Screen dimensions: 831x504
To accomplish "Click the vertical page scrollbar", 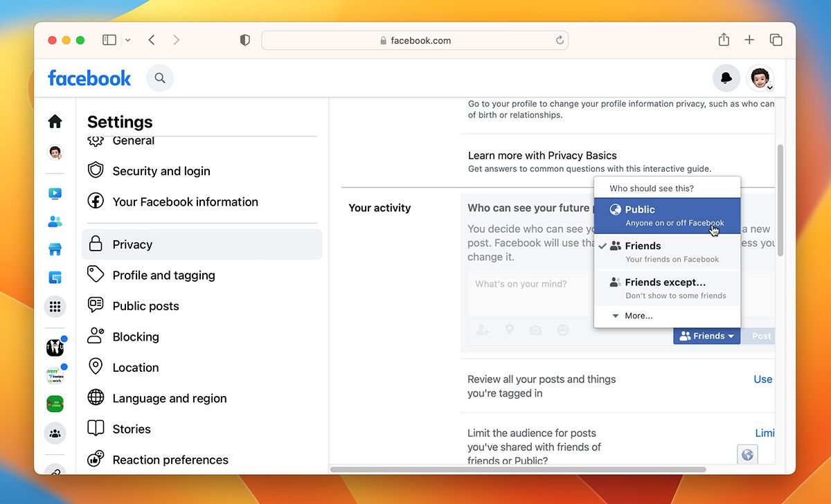I will tap(780, 200).
